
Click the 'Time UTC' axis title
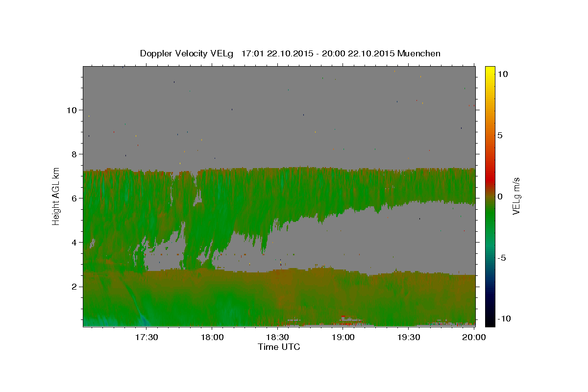[279, 347]
